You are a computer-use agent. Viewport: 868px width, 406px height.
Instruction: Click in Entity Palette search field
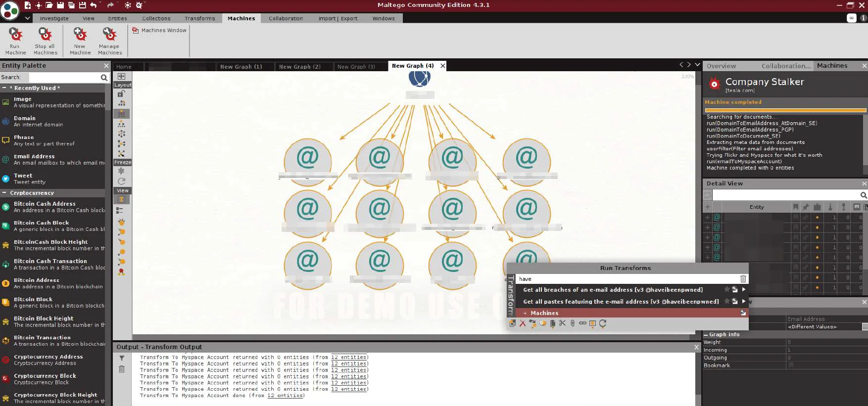pyautogui.click(x=64, y=77)
